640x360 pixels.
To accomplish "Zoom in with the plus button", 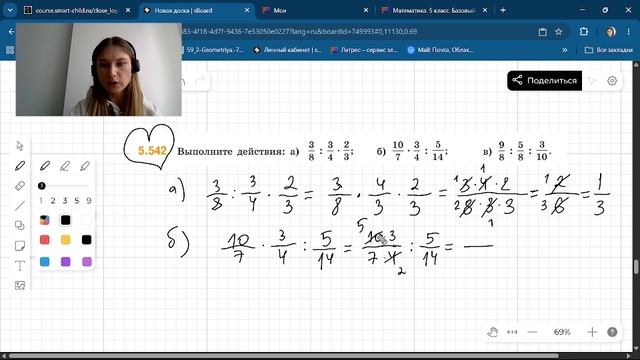I will coord(592,332).
